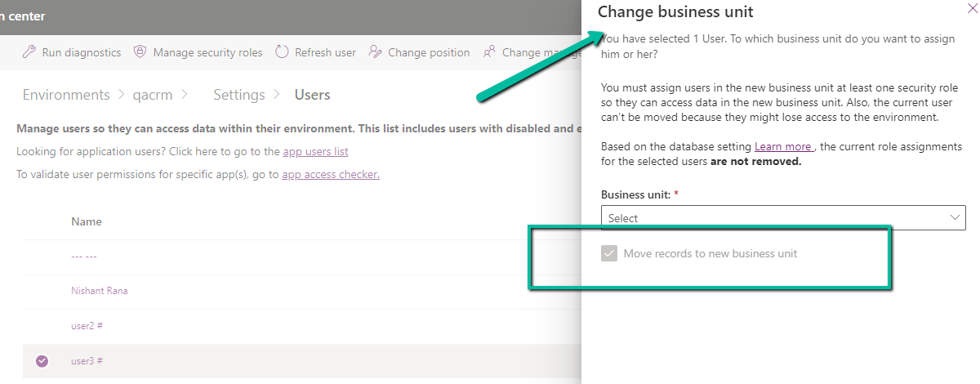This screenshot has height=384, width=980.
Task: Open the user2 # record
Action: click(87, 326)
